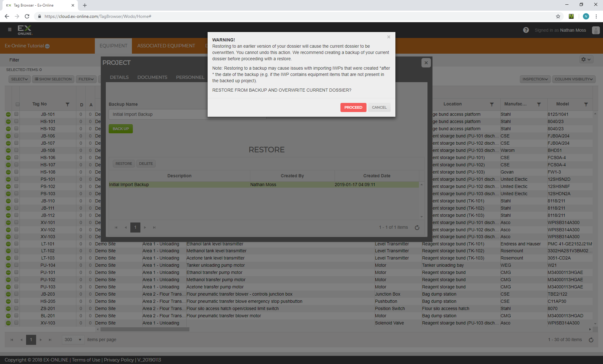Bookmark the page with the star icon
The width and height of the screenshot is (603, 364).
click(x=558, y=16)
